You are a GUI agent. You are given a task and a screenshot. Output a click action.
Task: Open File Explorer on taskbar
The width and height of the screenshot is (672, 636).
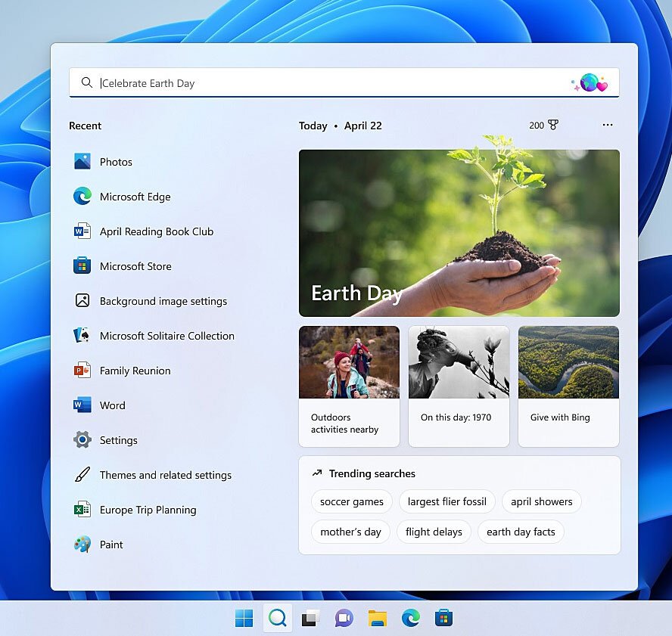tap(377, 619)
